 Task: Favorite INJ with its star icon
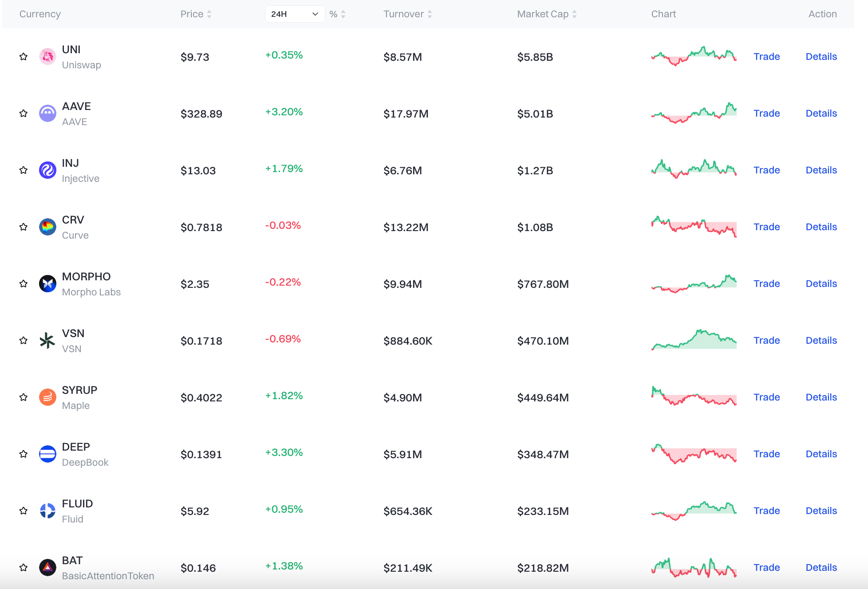(x=24, y=170)
